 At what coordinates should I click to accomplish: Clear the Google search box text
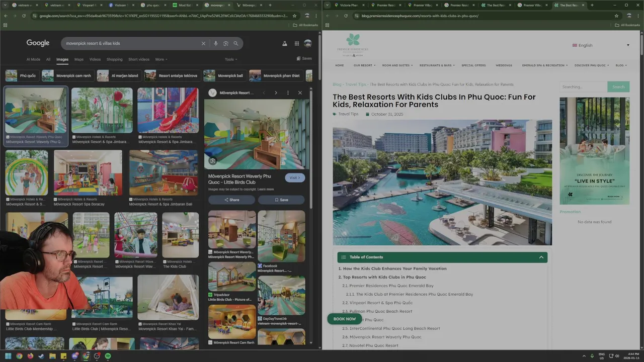tap(203, 43)
